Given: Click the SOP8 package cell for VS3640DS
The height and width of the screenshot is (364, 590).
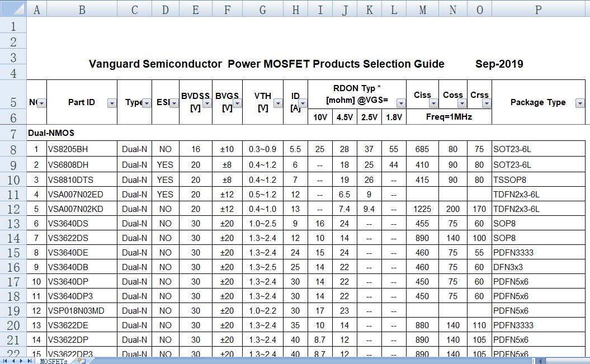Looking at the screenshot, I should tap(539, 223).
